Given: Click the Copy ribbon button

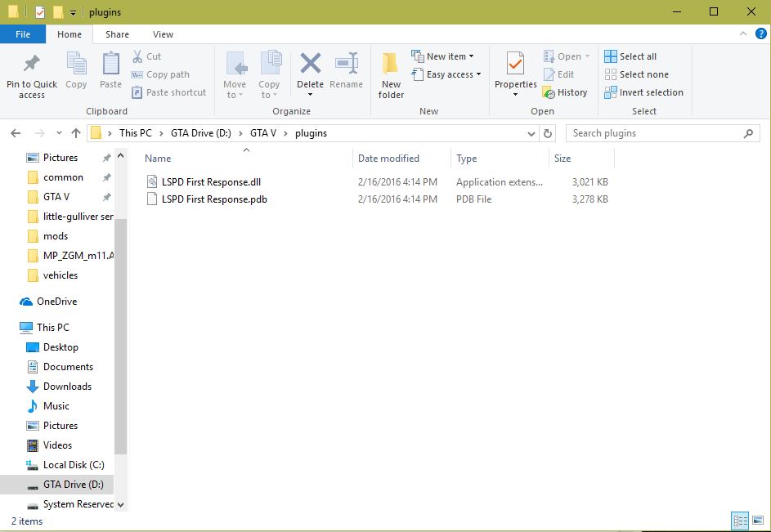Looking at the screenshot, I should (x=76, y=71).
